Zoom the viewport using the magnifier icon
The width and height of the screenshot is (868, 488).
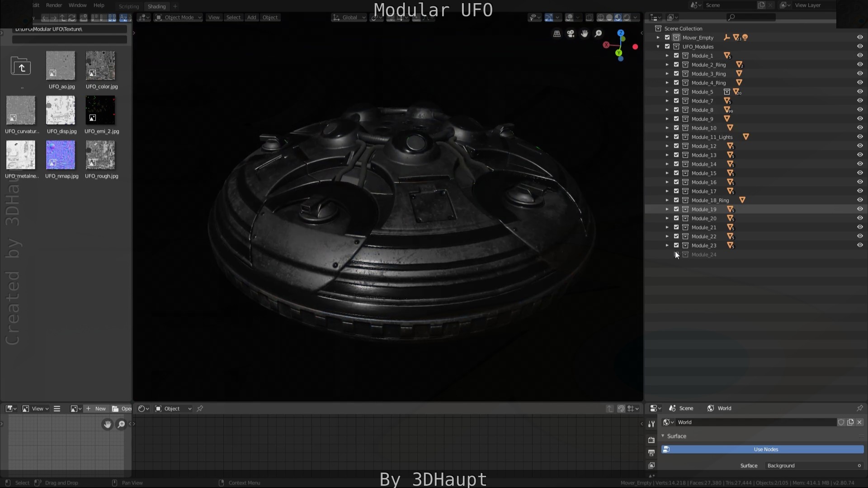pyautogui.click(x=598, y=33)
